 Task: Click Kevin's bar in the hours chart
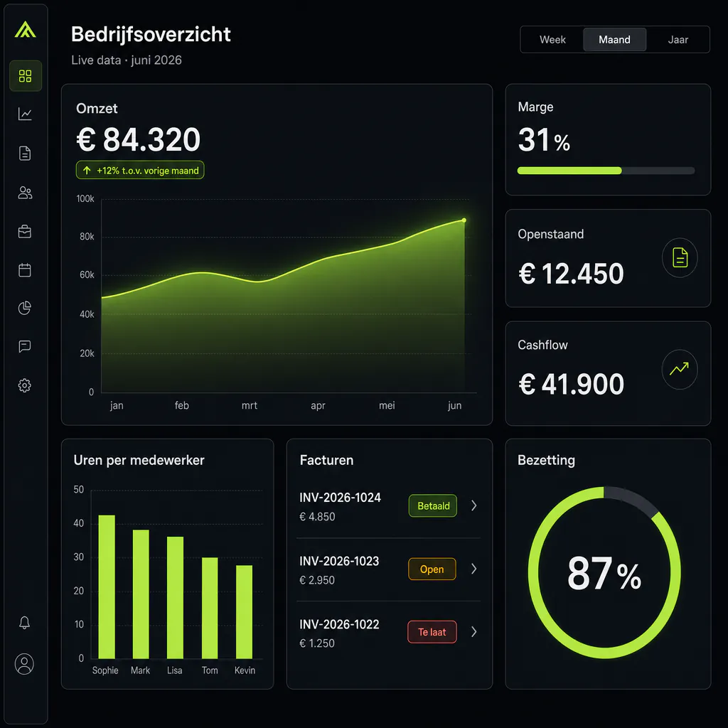(x=245, y=612)
